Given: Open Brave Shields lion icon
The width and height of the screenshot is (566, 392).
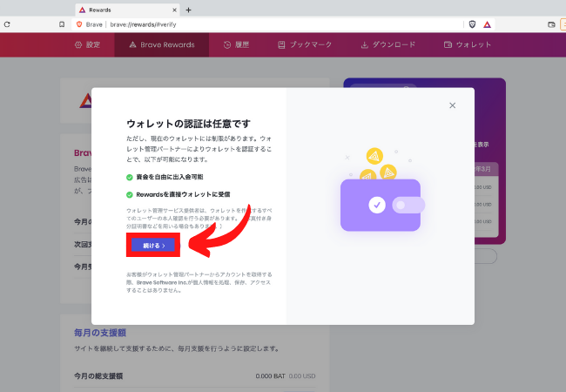Looking at the screenshot, I should click(472, 24).
